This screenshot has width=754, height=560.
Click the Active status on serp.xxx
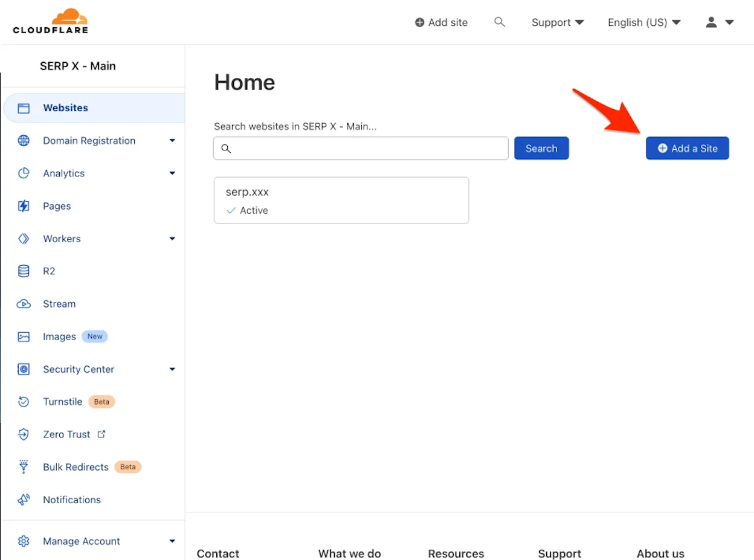pyautogui.click(x=247, y=210)
